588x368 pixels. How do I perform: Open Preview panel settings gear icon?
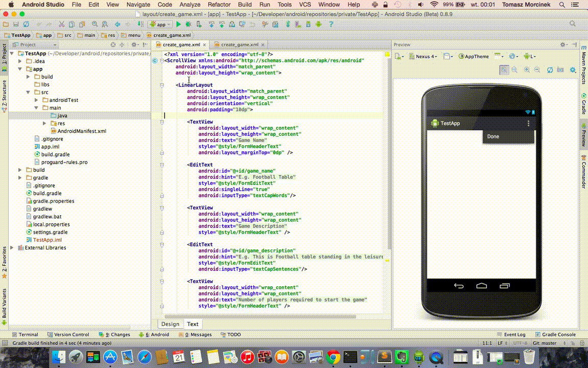[x=563, y=44]
